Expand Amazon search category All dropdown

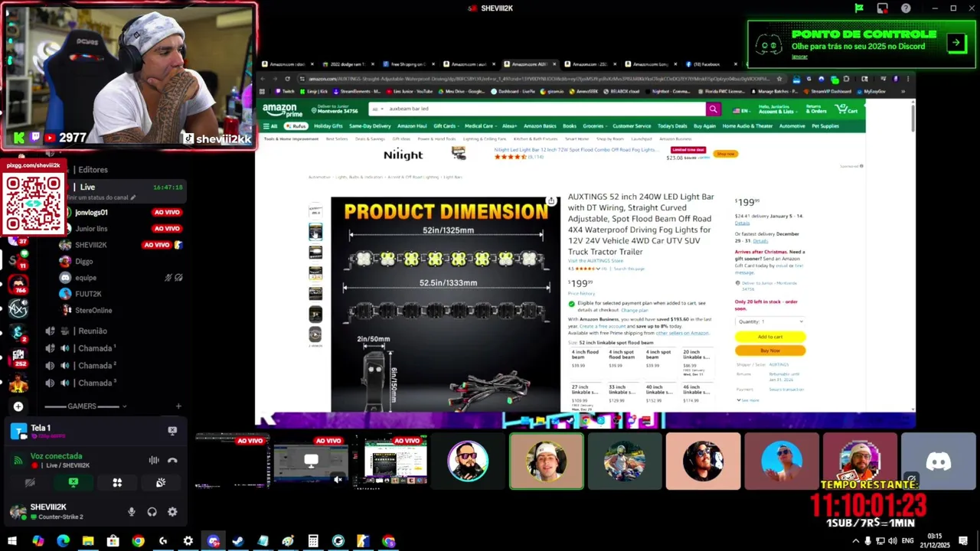point(377,109)
